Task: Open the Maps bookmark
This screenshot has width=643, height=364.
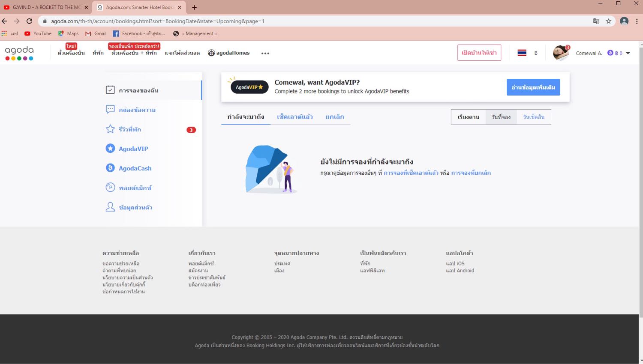Action: (x=68, y=33)
